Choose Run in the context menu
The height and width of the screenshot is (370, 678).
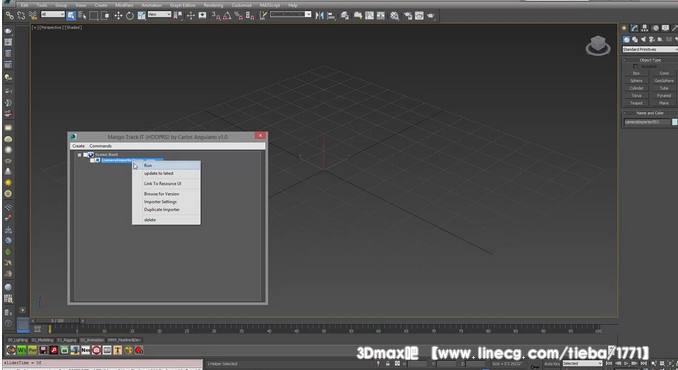pyautogui.click(x=166, y=166)
